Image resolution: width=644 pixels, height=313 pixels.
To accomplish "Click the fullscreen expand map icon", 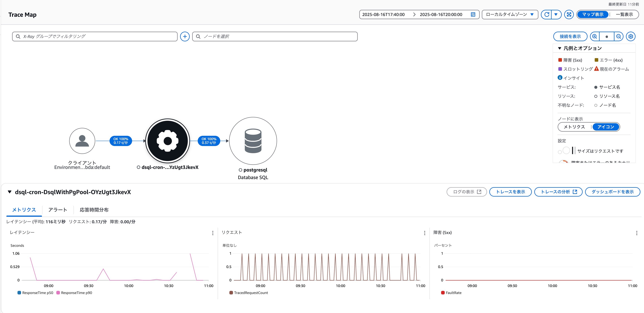I will point(569,14).
